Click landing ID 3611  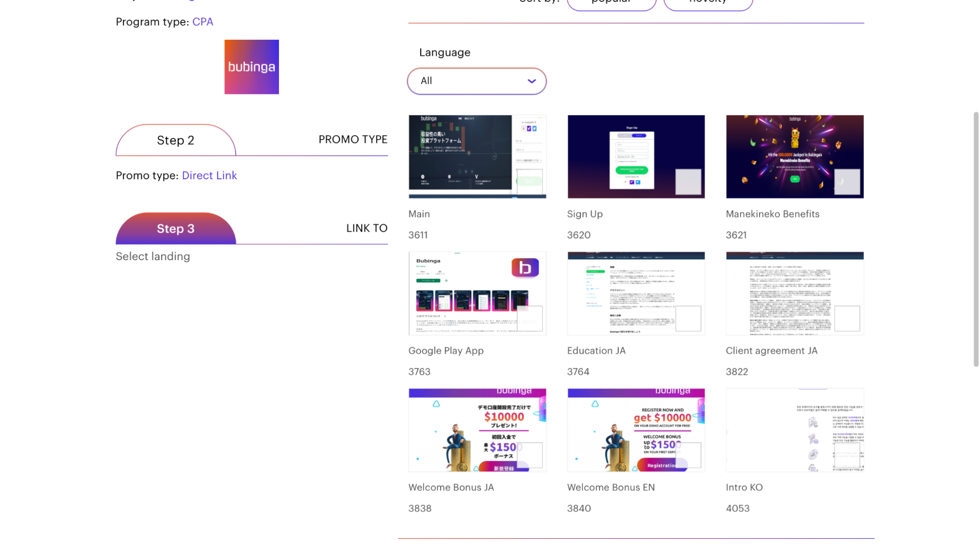[418, 235]
